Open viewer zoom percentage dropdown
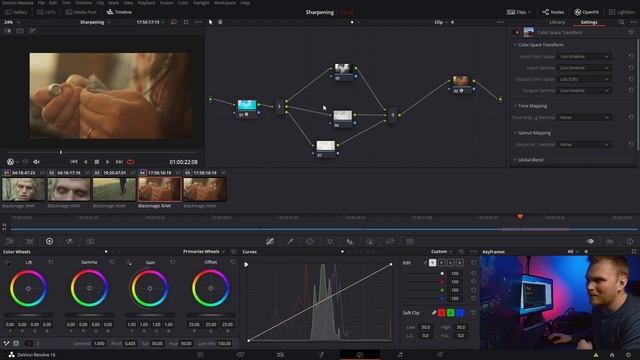Screen dimensions: 640x360 (x=12, y=22)
